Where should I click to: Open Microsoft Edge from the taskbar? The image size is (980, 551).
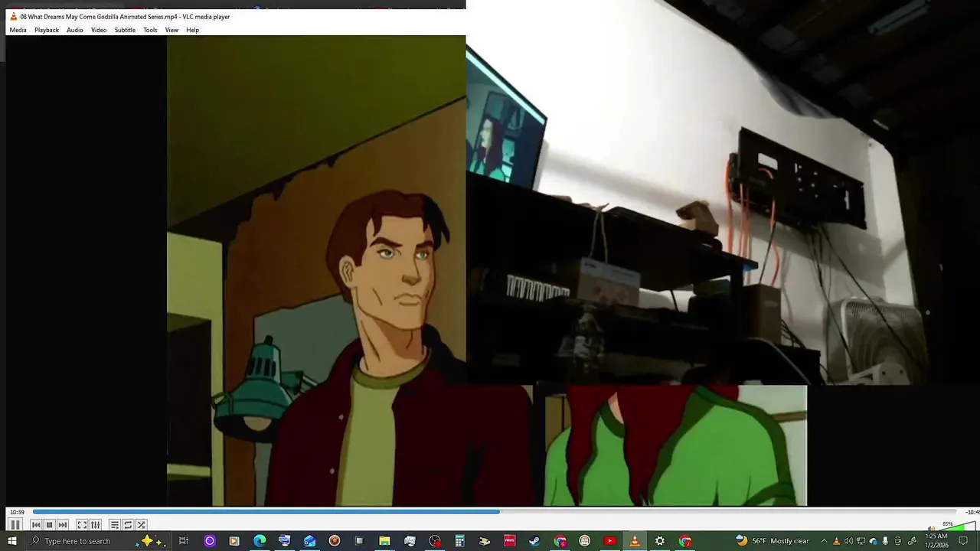pos(260,541)
